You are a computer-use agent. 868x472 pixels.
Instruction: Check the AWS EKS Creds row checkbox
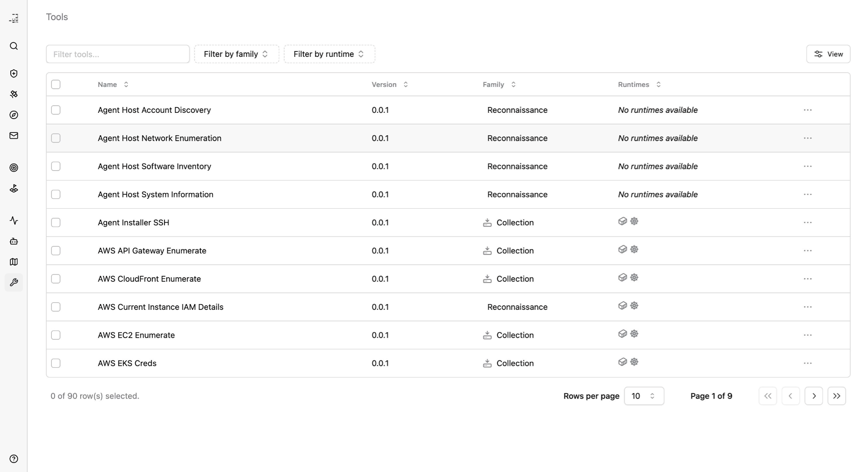pyautogui.click(x=56, y=363)
